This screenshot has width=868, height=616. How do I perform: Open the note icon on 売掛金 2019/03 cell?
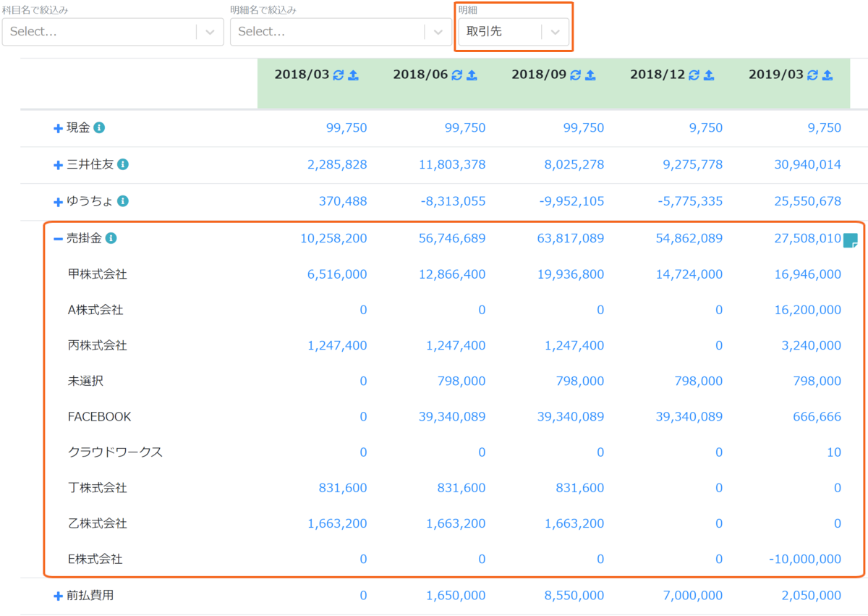(x=851, y=240)
